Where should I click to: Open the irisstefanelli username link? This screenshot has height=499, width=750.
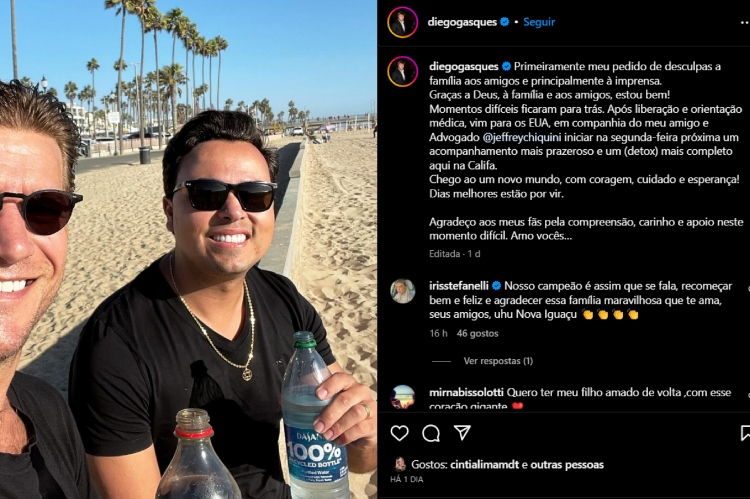[459, 286]
